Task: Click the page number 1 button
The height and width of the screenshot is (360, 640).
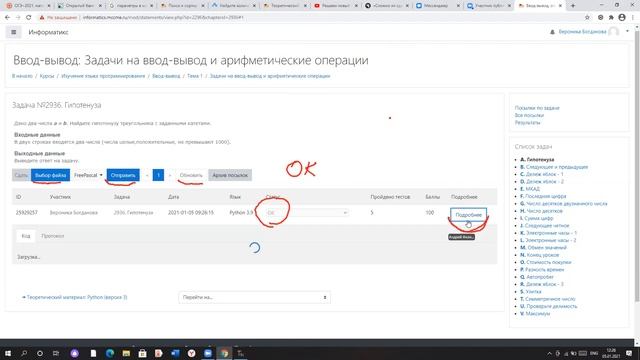Action: (x=158, y=175)
